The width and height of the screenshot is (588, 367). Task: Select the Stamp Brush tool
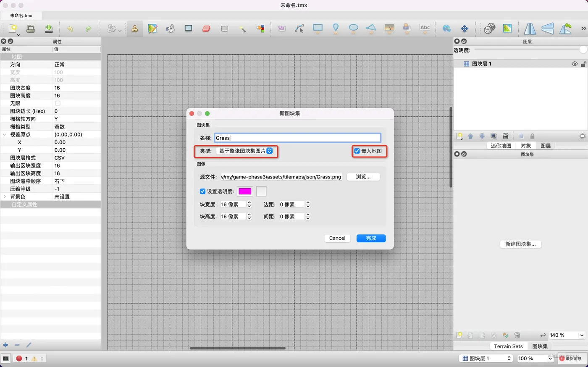(x=135, y=29)
